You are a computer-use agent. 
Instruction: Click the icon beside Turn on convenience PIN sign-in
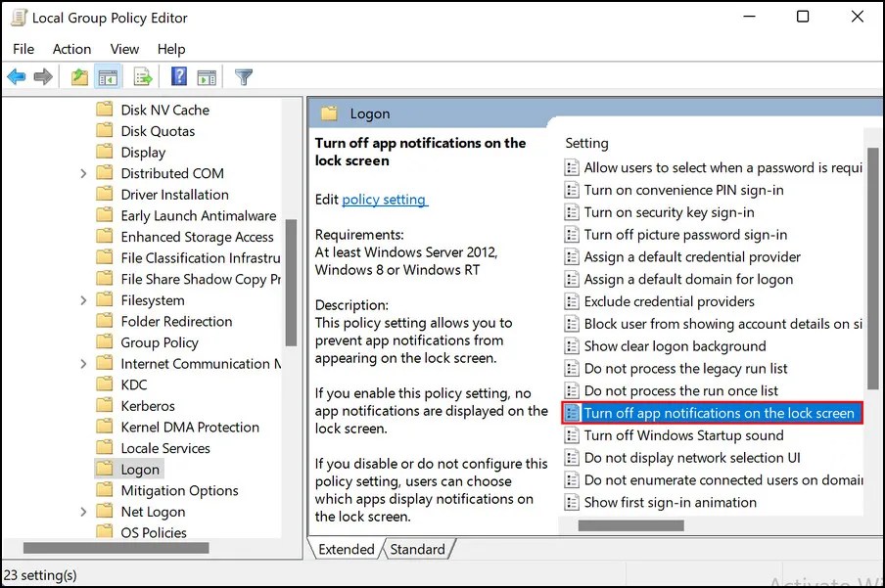click(x=571, y=190)
